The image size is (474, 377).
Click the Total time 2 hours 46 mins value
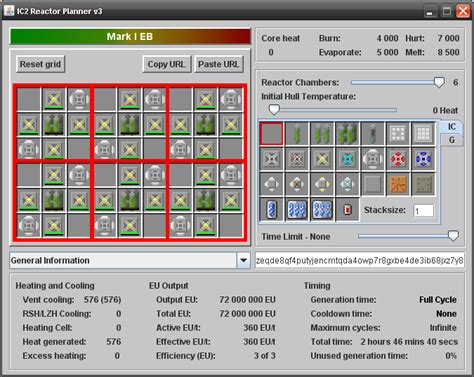point(409,342)
